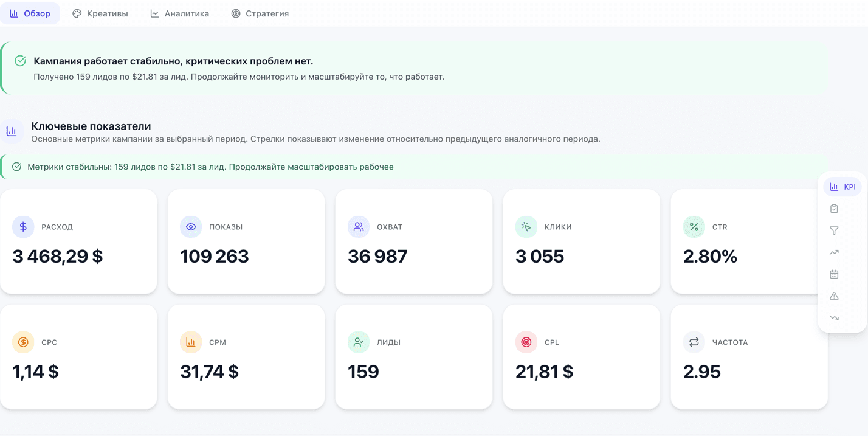Switch to the Креативы tab
The image size is (868, 436).
pos(100,13)
